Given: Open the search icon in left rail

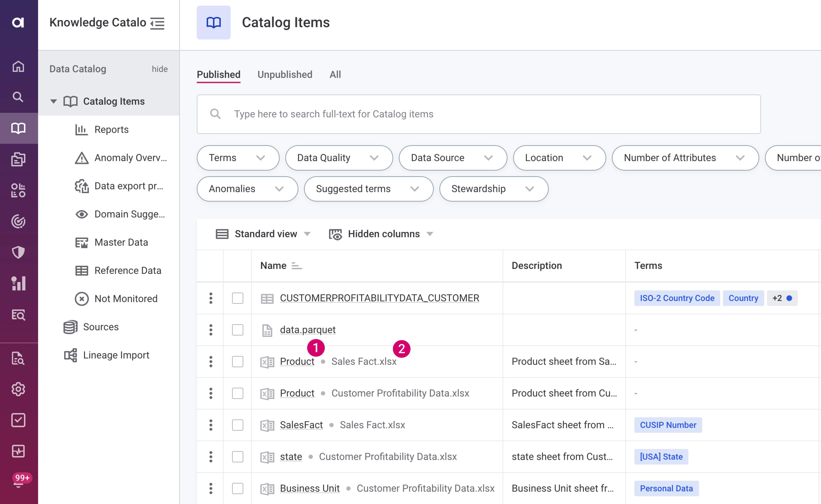Looking at the screenshot, I should [x=18, y=97].
